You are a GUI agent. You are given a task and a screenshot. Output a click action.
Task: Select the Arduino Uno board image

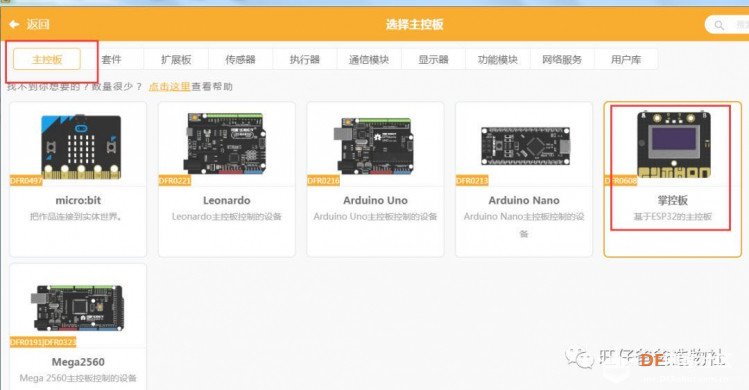(374, 145)
